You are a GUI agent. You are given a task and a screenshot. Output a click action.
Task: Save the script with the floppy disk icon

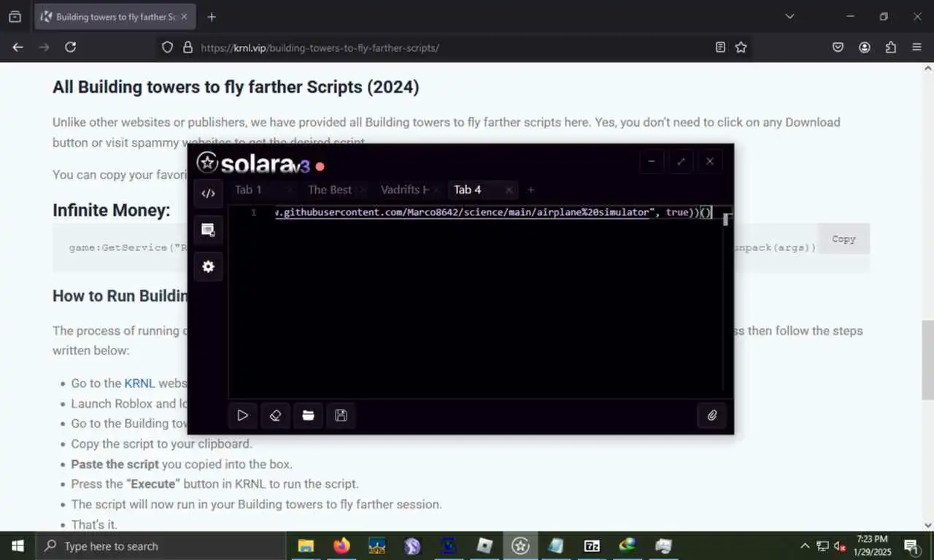point(341,416)
